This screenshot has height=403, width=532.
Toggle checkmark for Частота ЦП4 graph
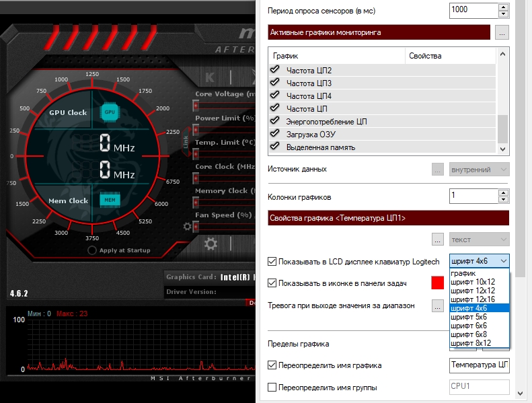click(275, 96)
